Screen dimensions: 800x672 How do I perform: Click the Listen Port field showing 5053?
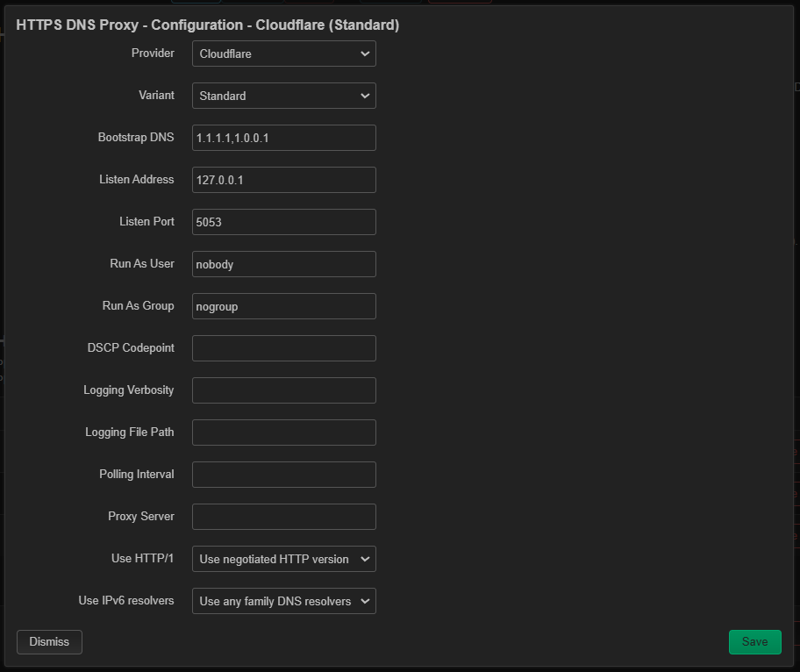tap(283, 222)
